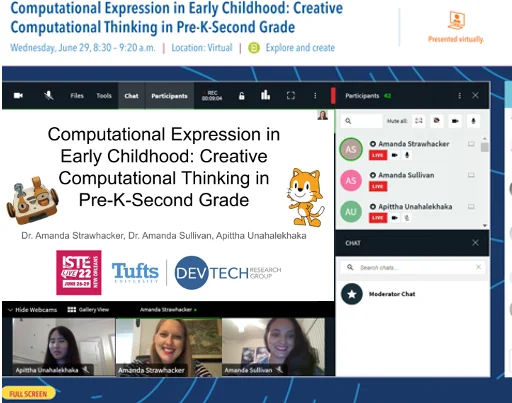Mute all annotations icon in Participants
This screenshot has width=512, height=403.
(436, 121)
